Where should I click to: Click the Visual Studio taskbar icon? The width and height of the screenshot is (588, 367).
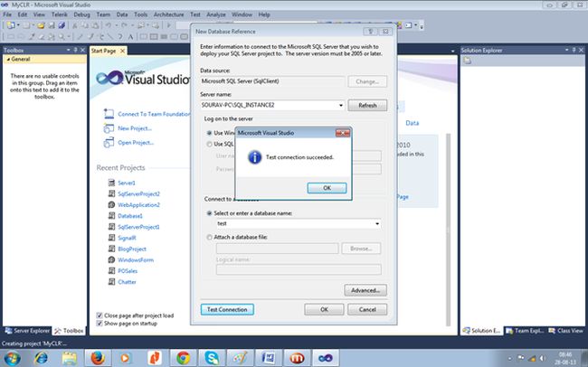326,358
